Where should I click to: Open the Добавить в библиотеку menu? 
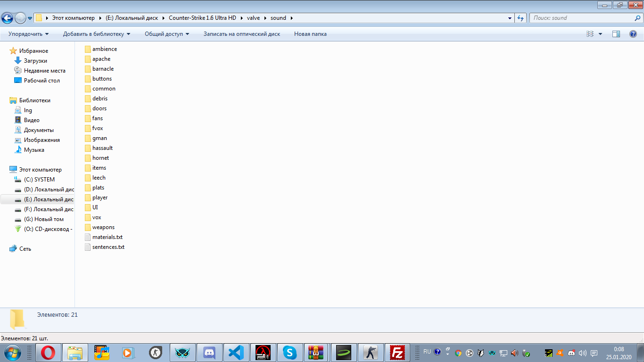(97, 34)
